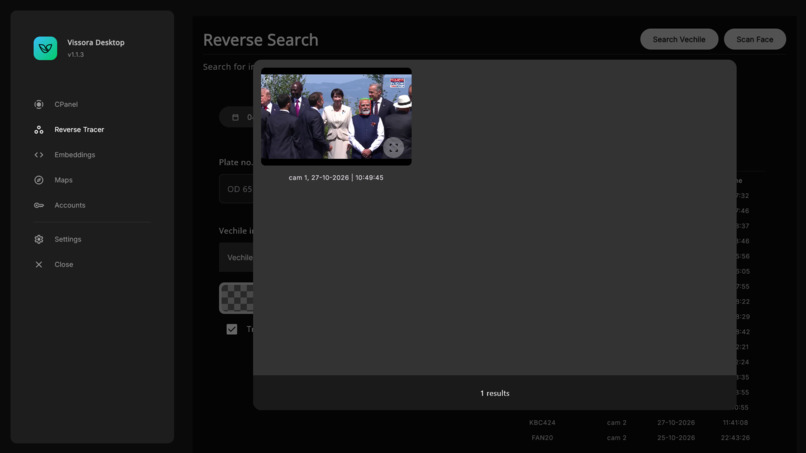
Task: Click the Vechile input field
Action: coord(236,258)
